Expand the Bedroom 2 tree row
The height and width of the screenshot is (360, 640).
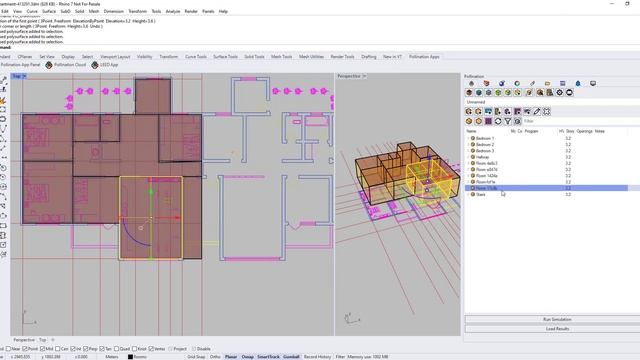(468, 144)
